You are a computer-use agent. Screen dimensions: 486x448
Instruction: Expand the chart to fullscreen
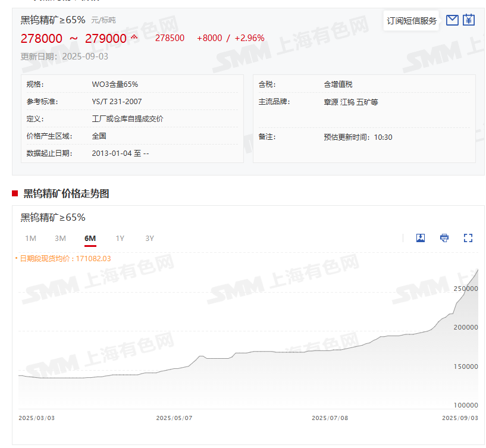click(468, 238)
